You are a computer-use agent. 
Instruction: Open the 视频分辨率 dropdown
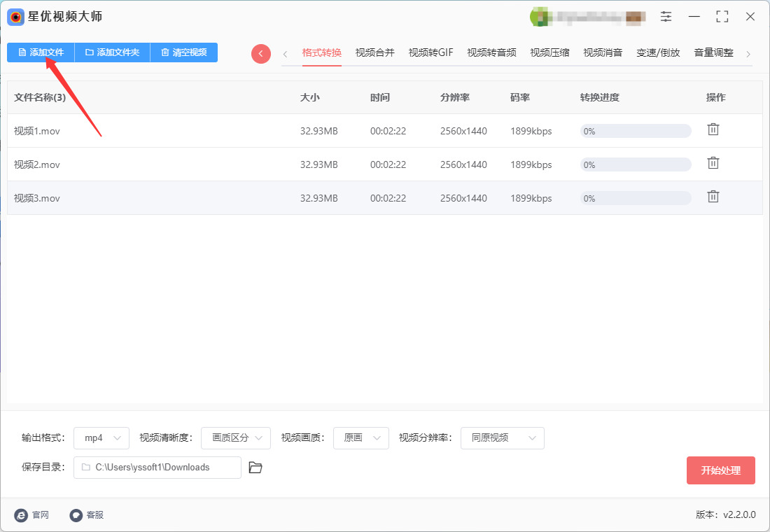tap(503, 438)
